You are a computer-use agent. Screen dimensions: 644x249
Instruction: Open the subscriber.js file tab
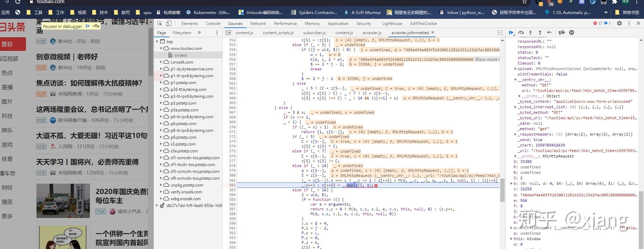[x=314, y=33]
